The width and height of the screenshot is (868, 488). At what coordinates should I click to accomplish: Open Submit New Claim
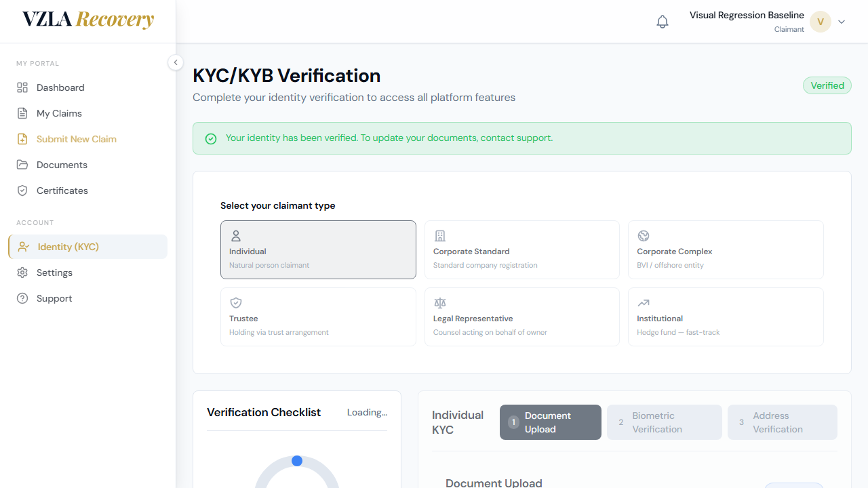coord(87,139)
